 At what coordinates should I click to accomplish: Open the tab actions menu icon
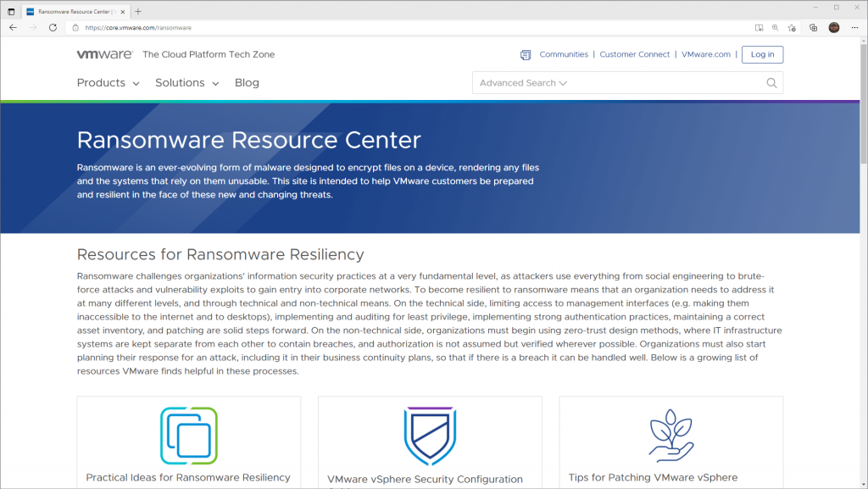[11, 12]
